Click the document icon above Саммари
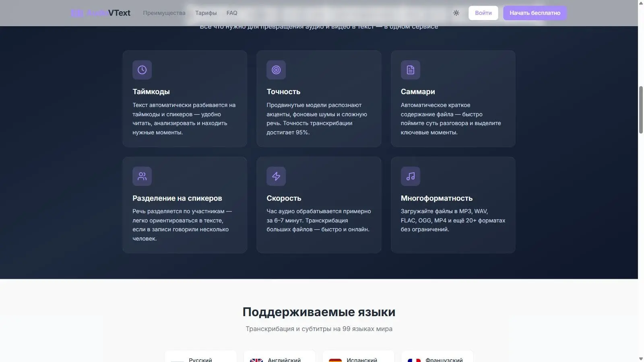Image resolution: width=644 pixels, height=362 pixels. pyautogui.click(x=410, y=70)
